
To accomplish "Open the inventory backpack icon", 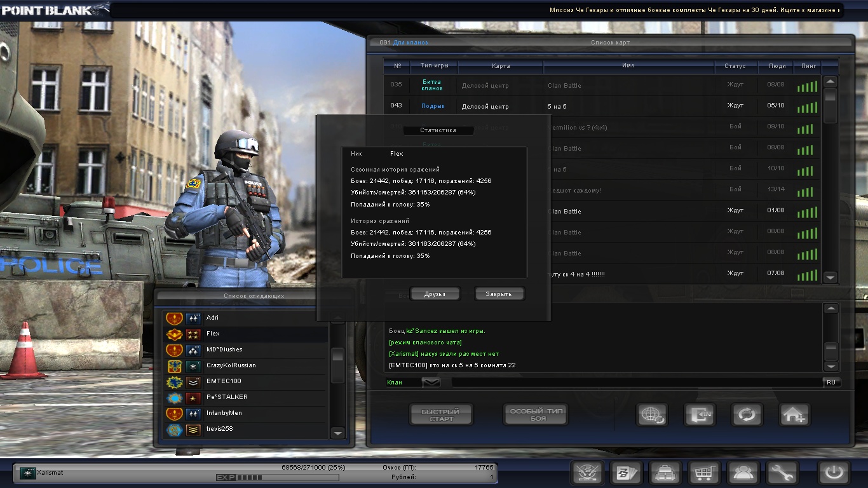I will click(x=665, y=473).
